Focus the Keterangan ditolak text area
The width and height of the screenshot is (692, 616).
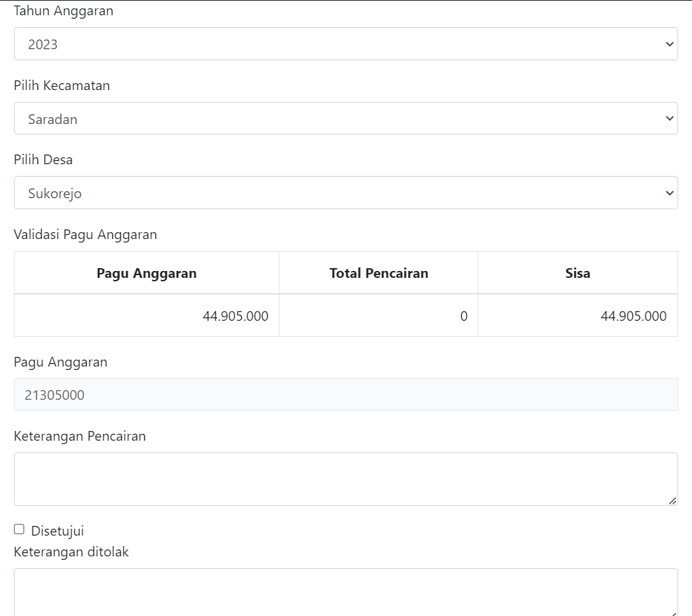point(345,592)
